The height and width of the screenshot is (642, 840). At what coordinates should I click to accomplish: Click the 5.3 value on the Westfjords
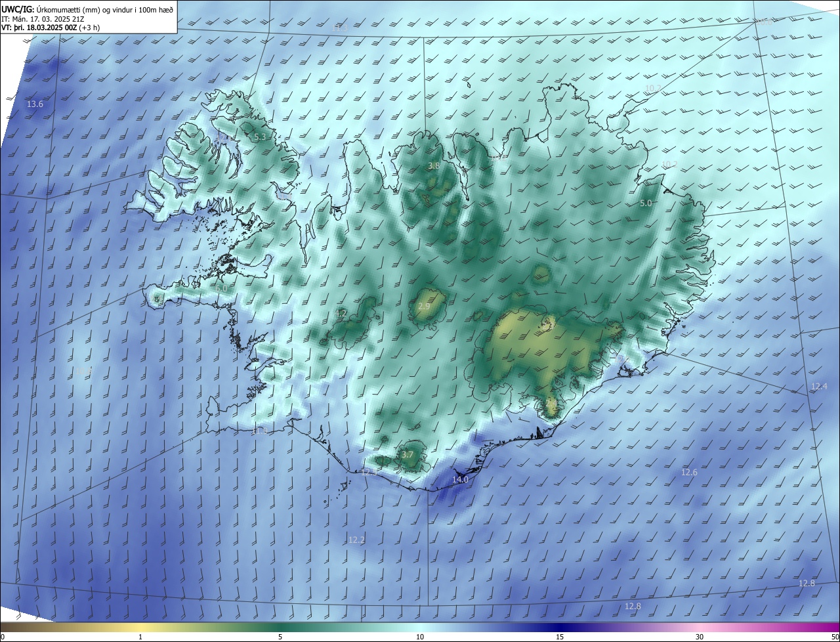pos(260,137)
